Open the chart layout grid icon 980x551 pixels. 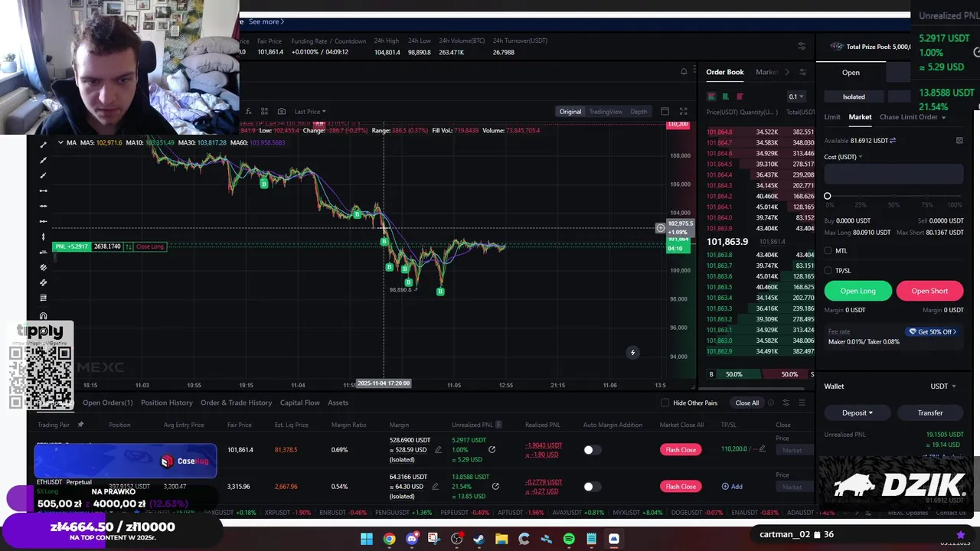(264, 112)
